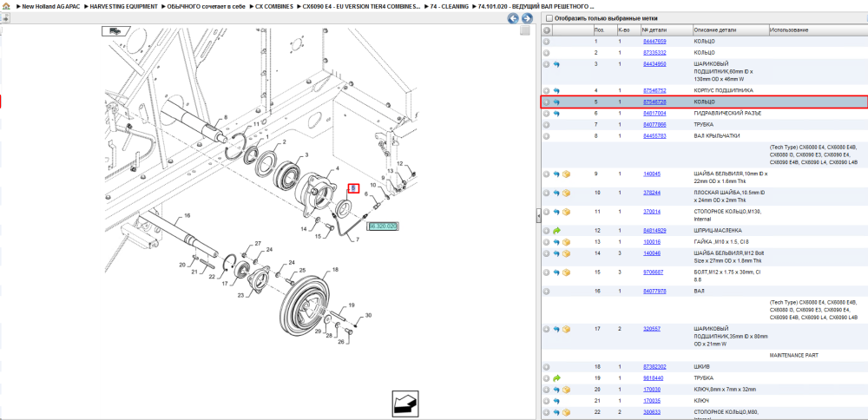Open the 74.101.020 breadcrumb

[536, 7]
